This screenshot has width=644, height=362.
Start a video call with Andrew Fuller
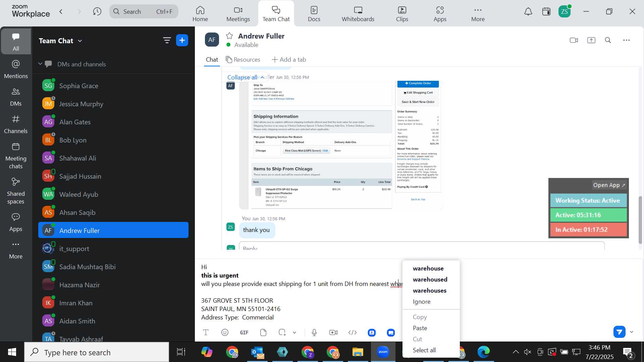tap(574, 40)
